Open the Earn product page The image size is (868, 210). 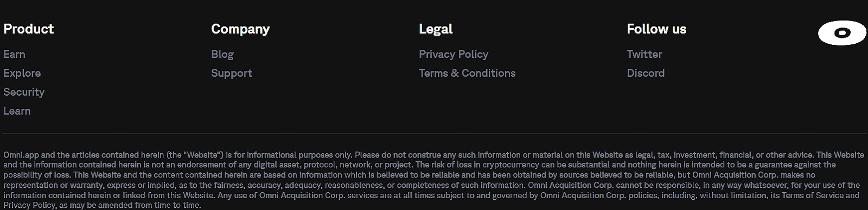(14, 54)
